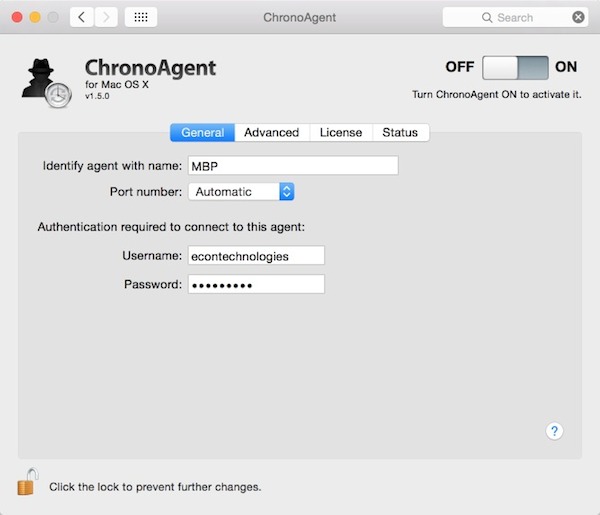The height and width of the screenshot is (515, 600).
Task: Click 'Turn ChronoAgent ON to activate it.' text
Action: 497,95
